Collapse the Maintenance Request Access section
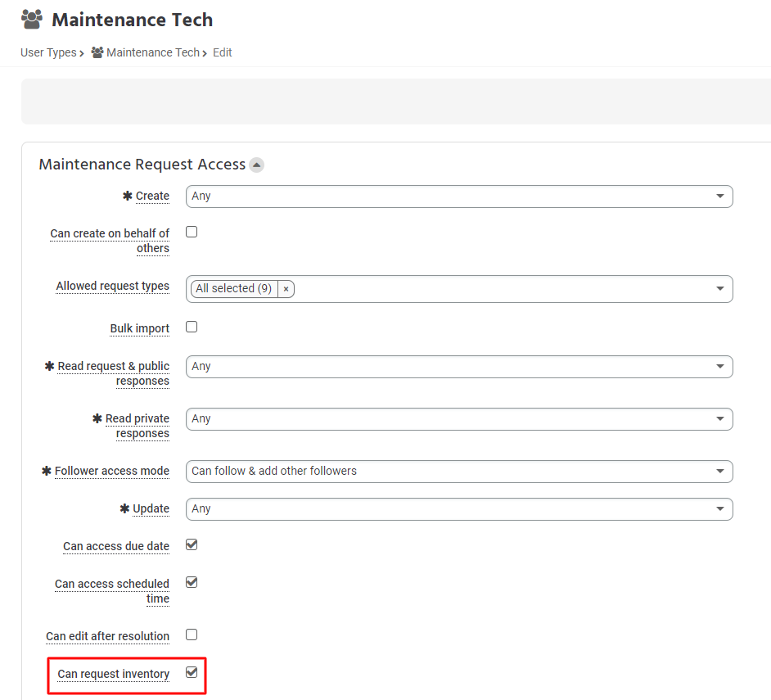 (256, 165)
